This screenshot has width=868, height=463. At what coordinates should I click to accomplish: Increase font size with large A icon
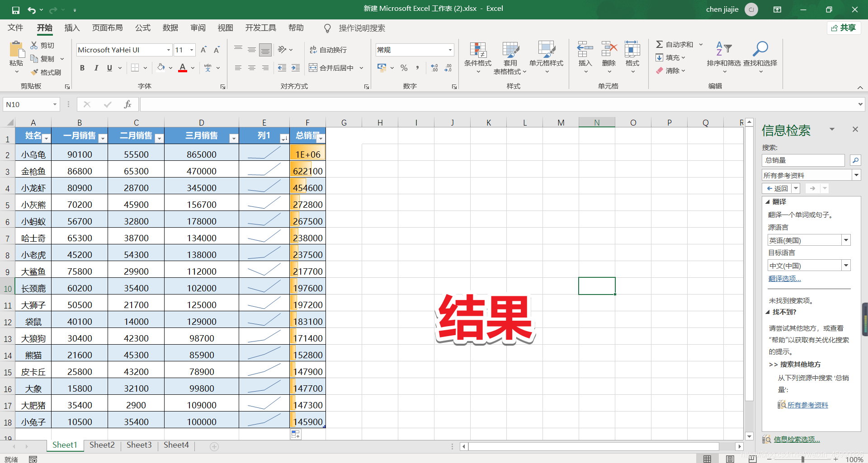click(x=203, y=50)
